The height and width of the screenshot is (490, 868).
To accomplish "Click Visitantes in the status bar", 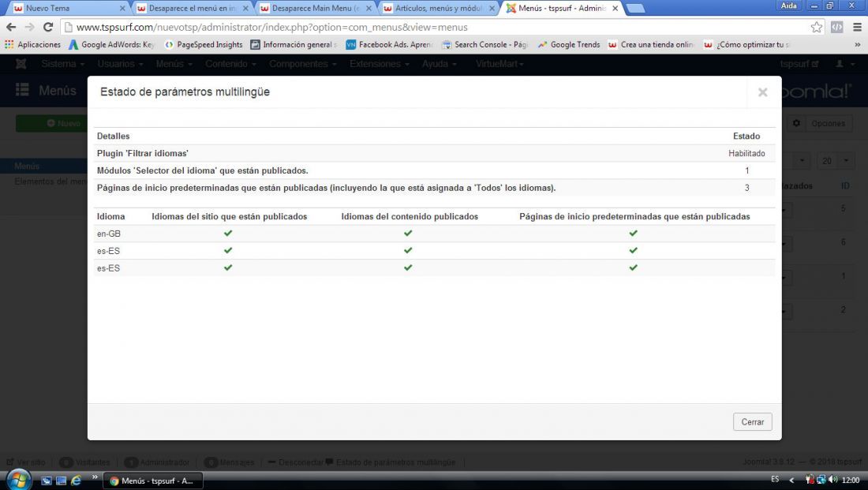I will tap(84, 462).
